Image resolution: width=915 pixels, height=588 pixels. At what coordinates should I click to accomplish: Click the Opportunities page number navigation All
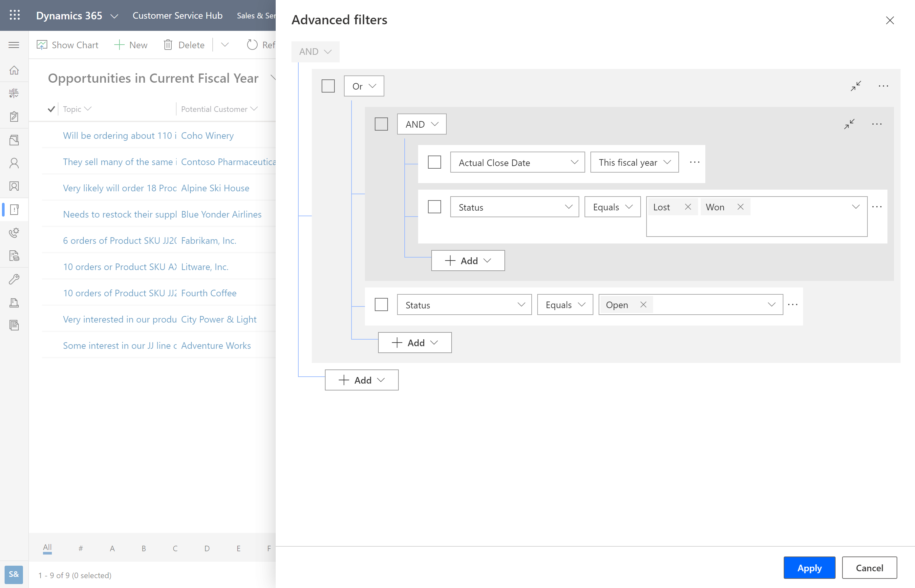point(46,547)
